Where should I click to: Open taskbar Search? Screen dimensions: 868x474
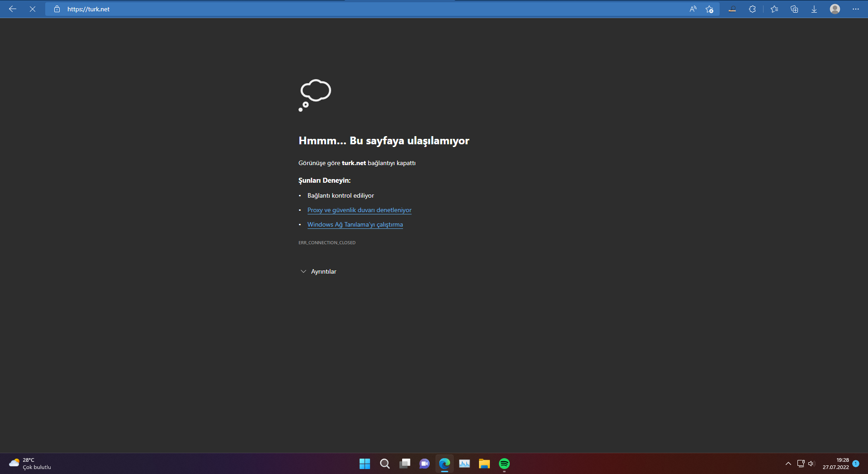coord(384,464)
